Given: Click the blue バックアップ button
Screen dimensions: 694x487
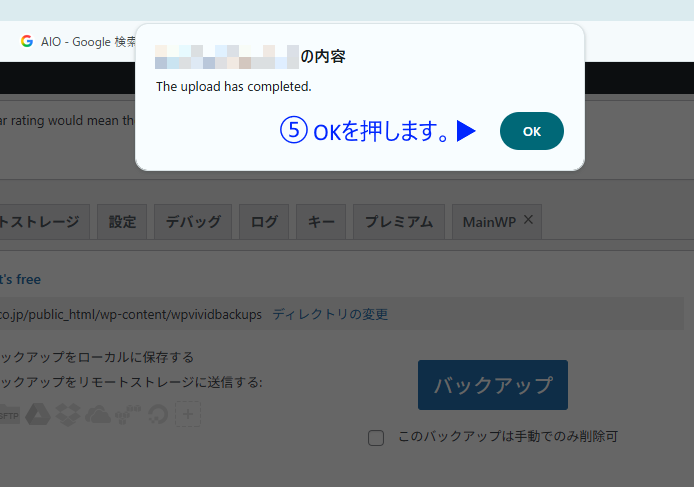Looking at the screenshot, I should [x=492, y=385].
